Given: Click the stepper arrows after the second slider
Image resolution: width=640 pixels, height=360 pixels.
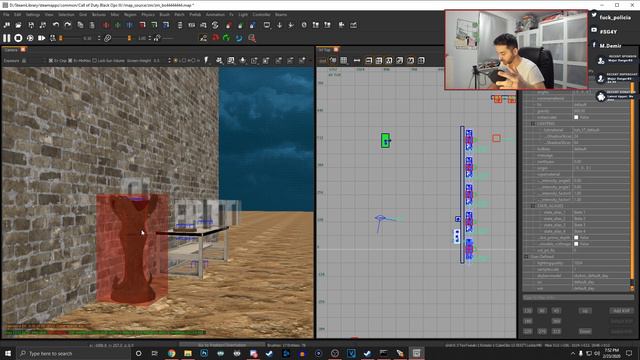Looking at the screenshot, I should pos(150,38).
